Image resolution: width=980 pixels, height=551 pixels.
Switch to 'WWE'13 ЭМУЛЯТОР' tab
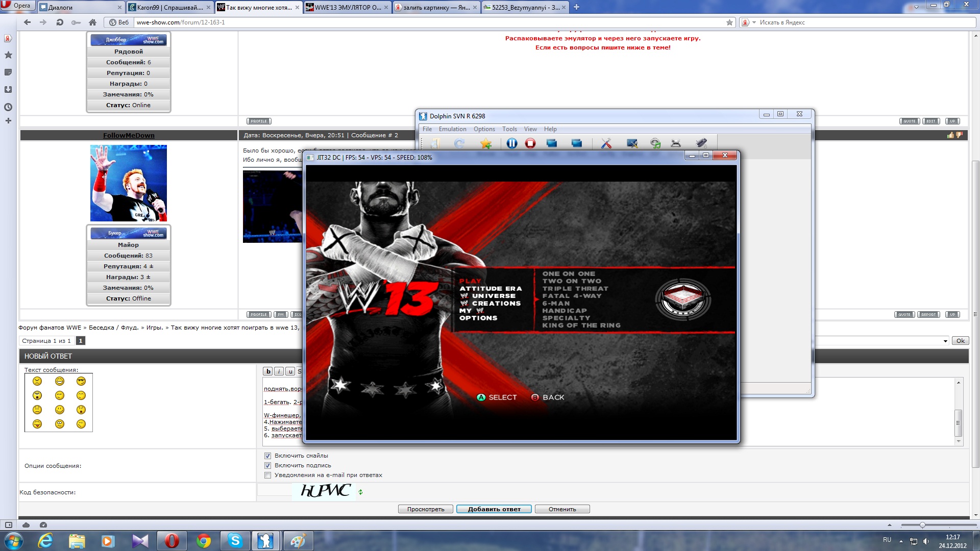click(x=347, y=7)
